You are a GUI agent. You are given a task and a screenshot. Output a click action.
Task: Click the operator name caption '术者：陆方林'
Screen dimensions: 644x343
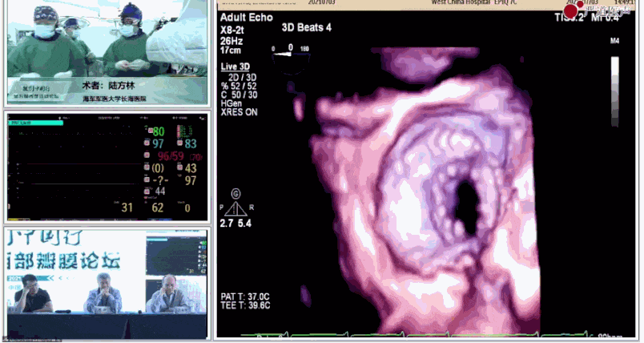click(108, 86)
